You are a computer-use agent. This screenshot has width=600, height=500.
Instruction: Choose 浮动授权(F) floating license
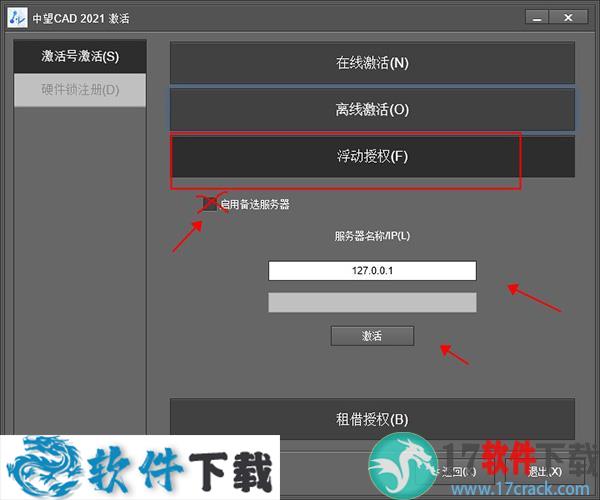[372, 156]
